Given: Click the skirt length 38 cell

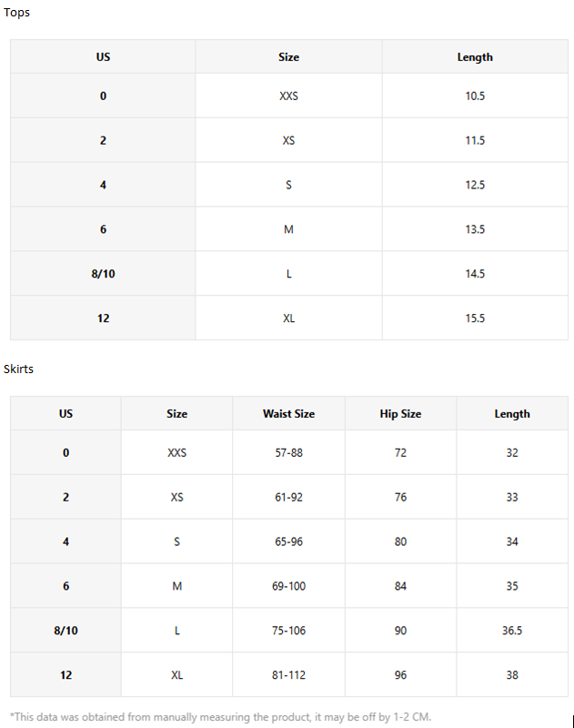Looking at the screenshot, I should click(x=512, y=675).
